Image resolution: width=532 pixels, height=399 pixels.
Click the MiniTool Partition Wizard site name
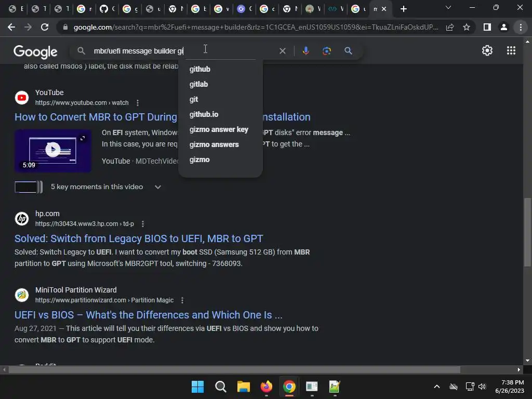76,290
